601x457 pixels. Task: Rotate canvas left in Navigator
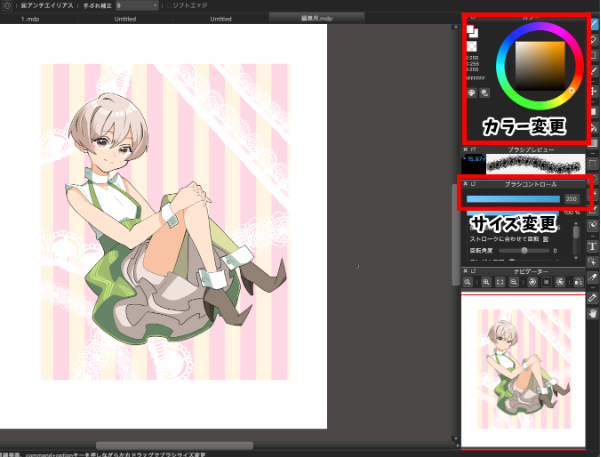click(532, 282)
